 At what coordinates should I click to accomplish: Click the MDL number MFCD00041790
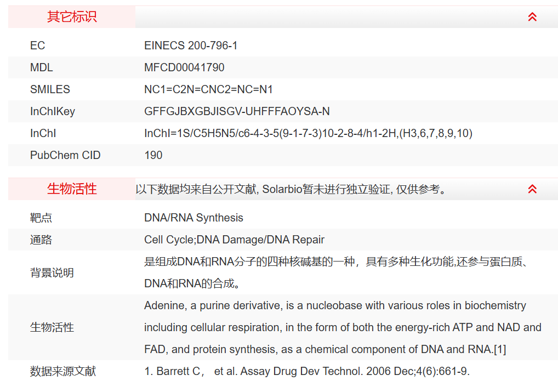pos(184,67)
